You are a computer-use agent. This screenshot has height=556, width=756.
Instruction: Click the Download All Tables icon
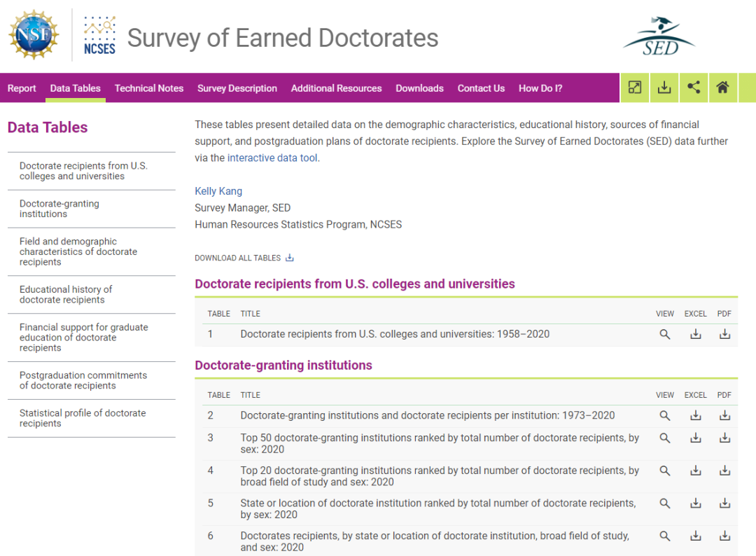[289, 258]
